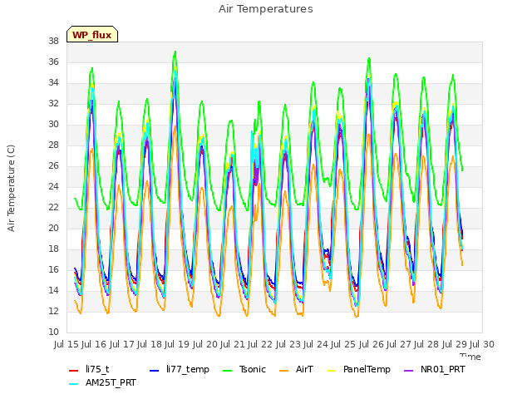Click the Air Temperature (C) axis label
Image resolution: width=532 pixels, height=399 pixels.
tap(11, 189)
